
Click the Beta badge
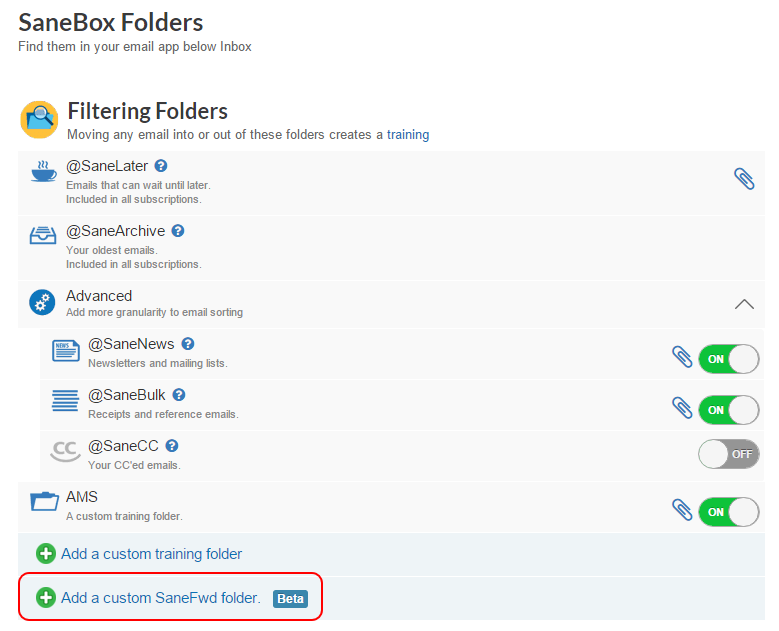pyautogui.click(x=290, y=599)
